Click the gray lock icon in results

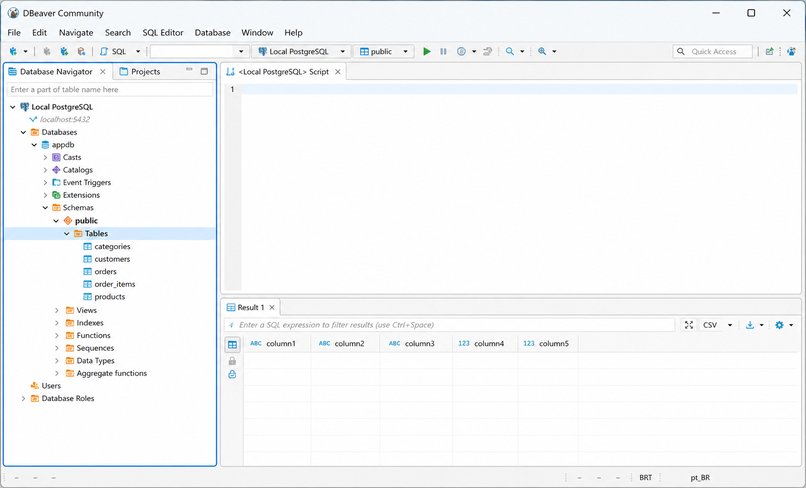[232, 361]
